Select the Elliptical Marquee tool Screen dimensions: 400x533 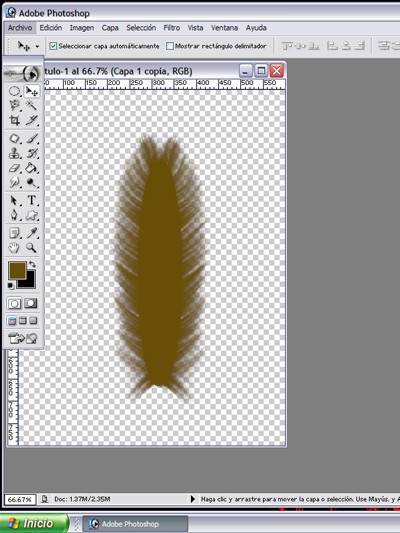click(14, 91)
